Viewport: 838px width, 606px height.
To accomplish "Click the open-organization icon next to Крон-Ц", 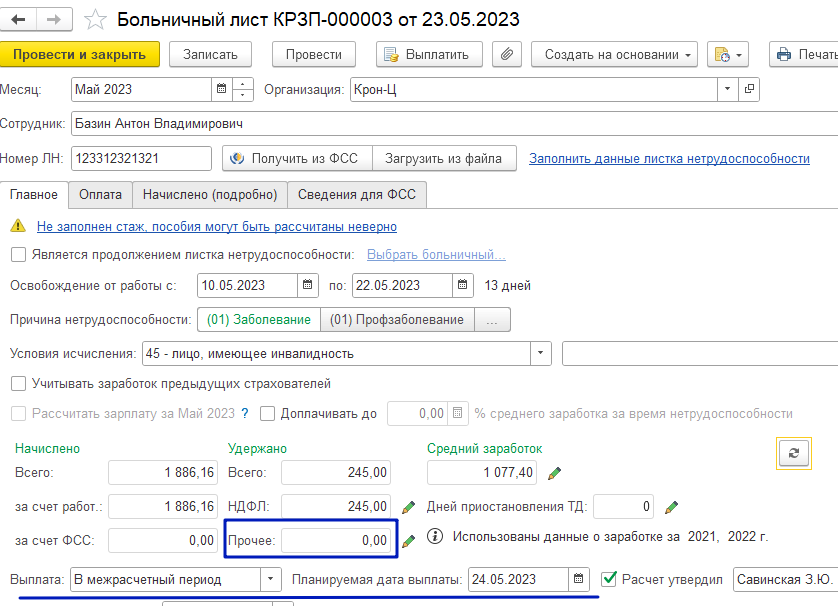I will coord(748,89).
